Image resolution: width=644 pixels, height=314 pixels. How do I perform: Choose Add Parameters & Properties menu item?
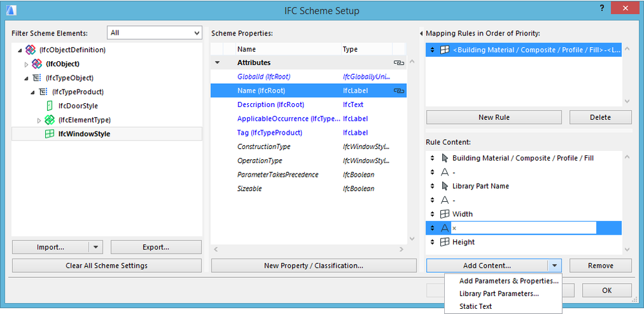[x=509, y=281]
